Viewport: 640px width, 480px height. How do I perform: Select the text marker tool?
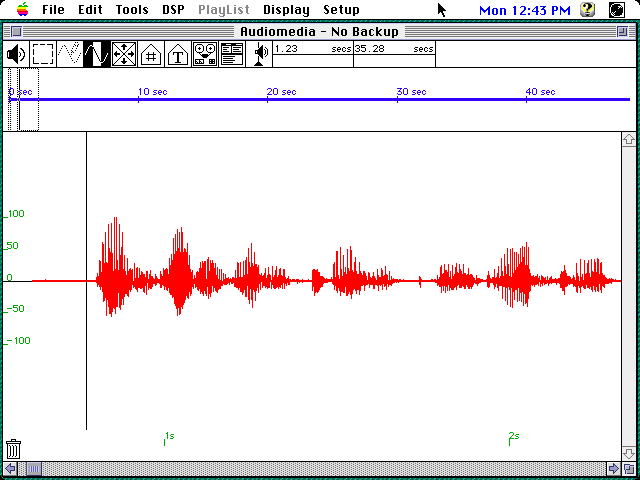tap(178, 54)
